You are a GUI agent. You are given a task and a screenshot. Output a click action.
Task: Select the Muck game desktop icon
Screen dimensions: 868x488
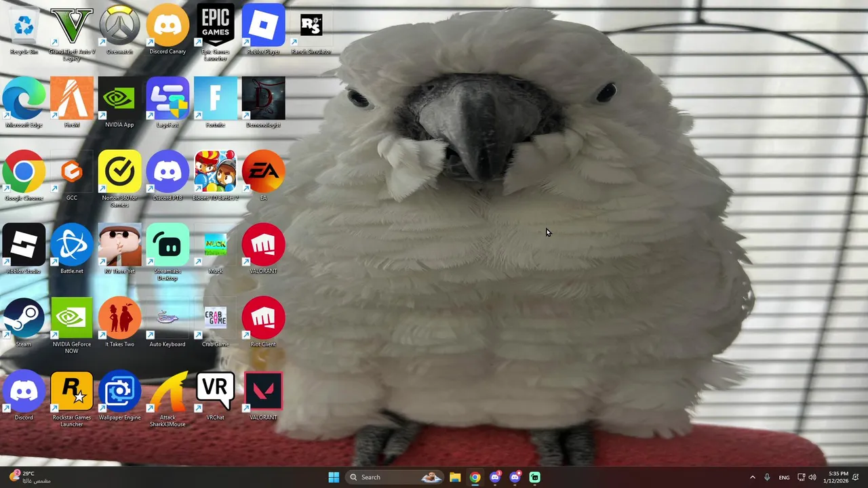coord(216,250)
